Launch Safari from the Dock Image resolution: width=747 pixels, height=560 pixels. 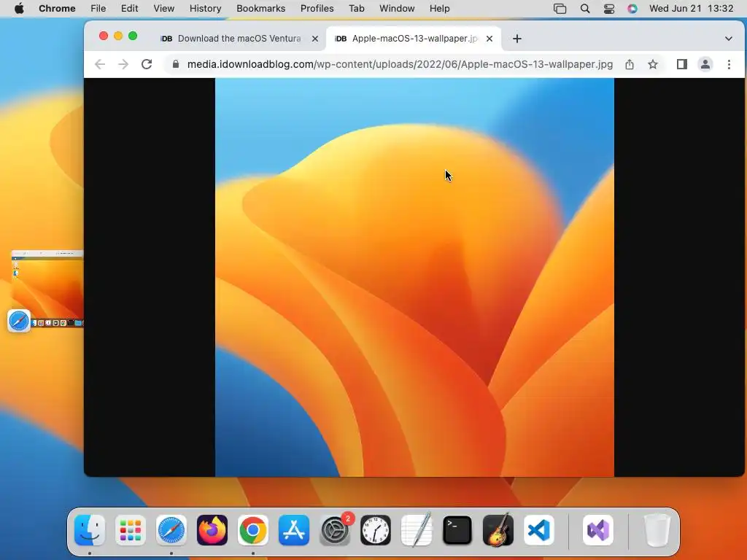point(171,530)
